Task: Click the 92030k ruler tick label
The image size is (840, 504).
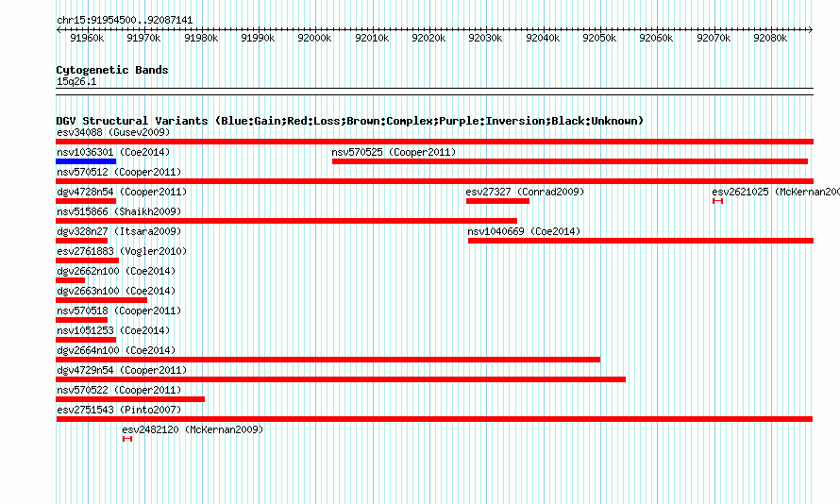Action: [485, 38]
